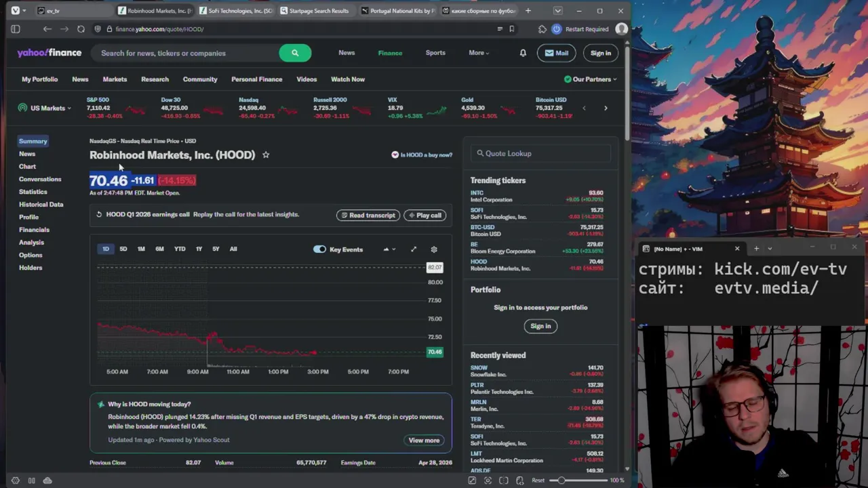Click Read transcript button
This screenshot has width=868, height=488.
point(368,216)
